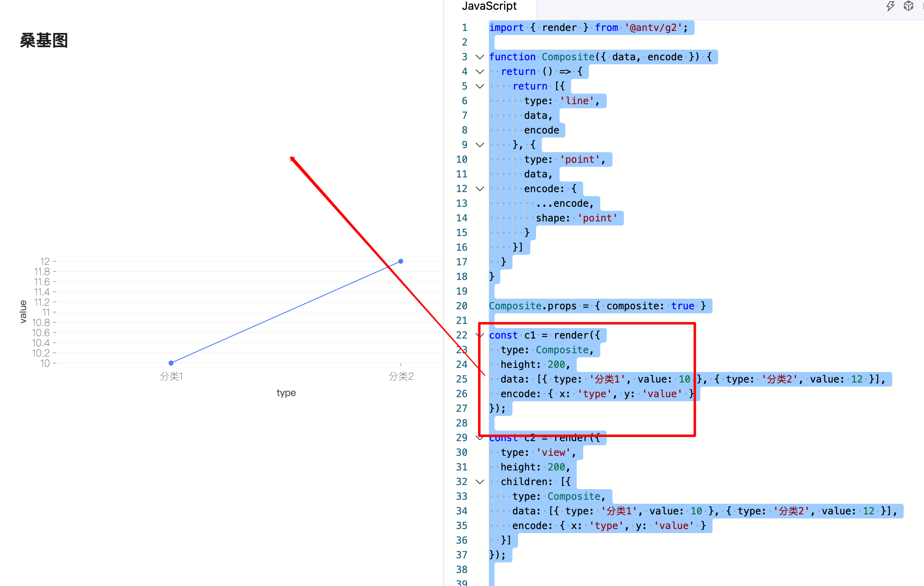Select the JavaScript editor tab
The image size is (924, 586).
click(x=489, y=6)
